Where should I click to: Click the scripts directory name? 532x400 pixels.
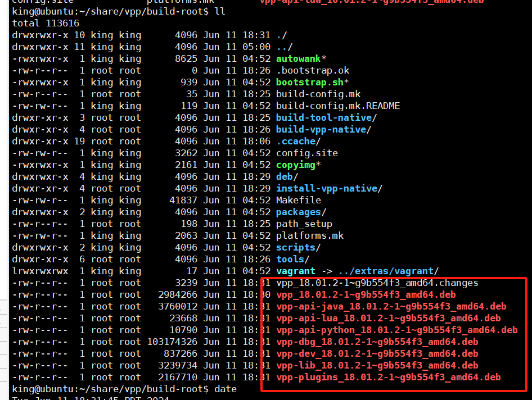pos(295,247)
